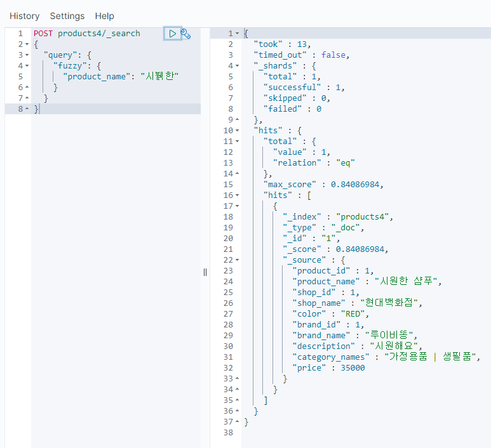Collapse the "total" object in response
The image size is (491, 448).
point(238,142)
